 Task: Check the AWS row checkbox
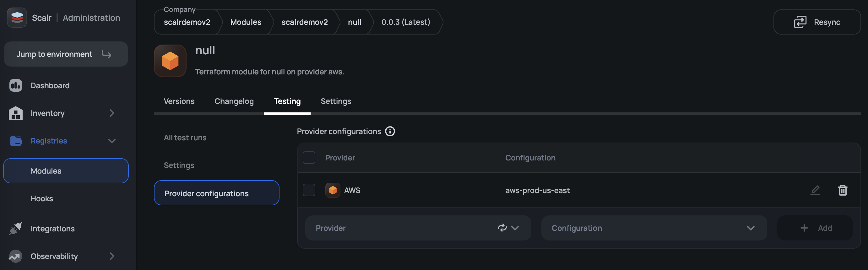[x=309, y=190]
